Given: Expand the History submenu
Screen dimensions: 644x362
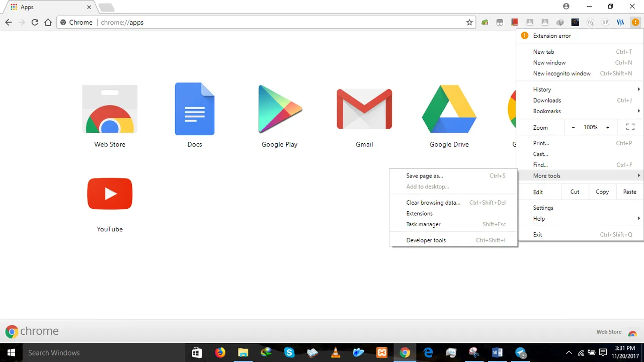Looking at the screenshot, I should coord(580,89).
